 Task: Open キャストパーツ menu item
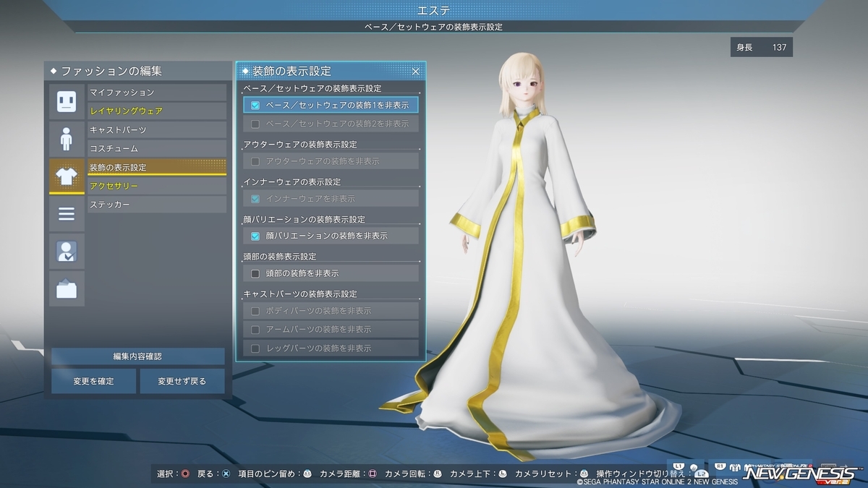157,130
